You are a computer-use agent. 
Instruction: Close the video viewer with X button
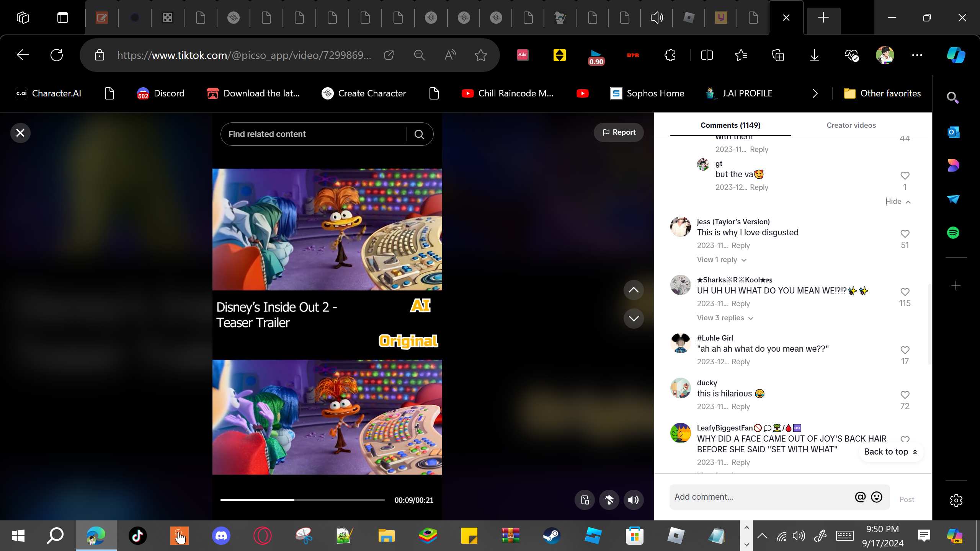[x=20, y=133]
